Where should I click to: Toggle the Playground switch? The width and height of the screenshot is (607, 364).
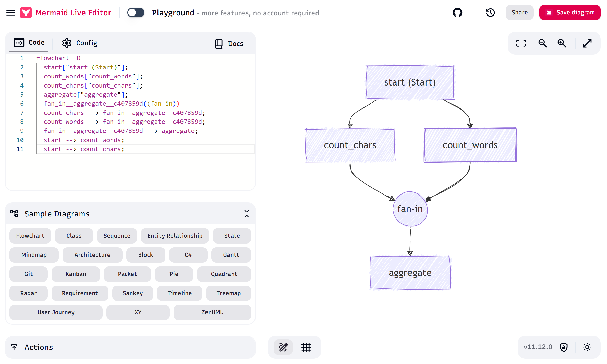pos(136,13)
